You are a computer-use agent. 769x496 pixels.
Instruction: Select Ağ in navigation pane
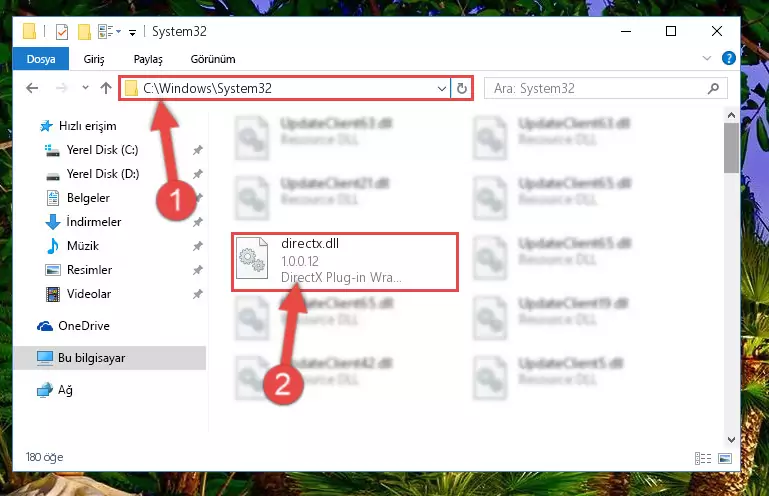tap(65, 390)
